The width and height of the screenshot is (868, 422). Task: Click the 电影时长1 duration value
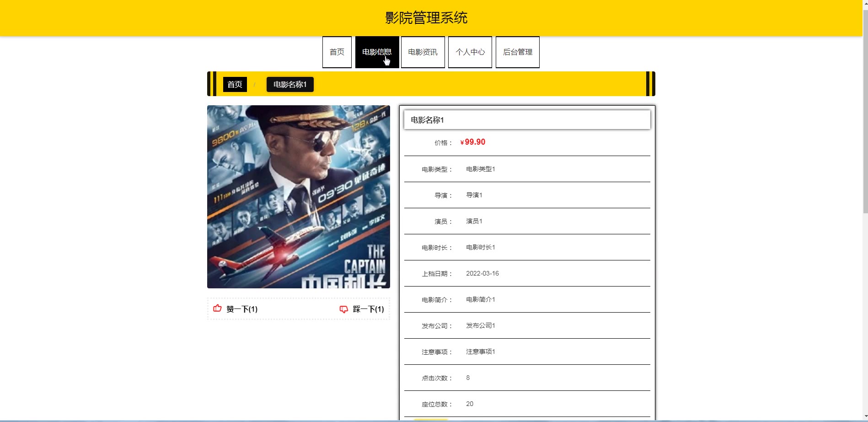pyautogui.click(x=481, y=247)
